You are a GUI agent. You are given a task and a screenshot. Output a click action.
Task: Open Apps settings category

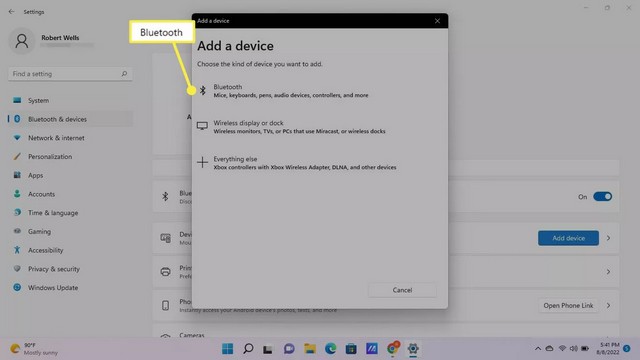70,176
